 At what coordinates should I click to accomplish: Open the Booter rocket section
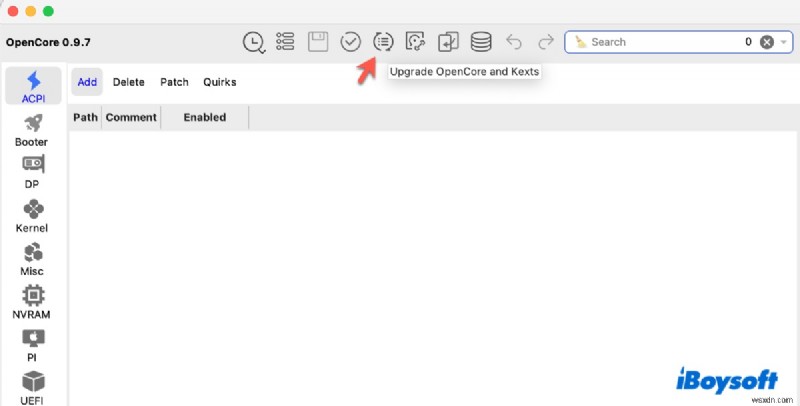32,131
